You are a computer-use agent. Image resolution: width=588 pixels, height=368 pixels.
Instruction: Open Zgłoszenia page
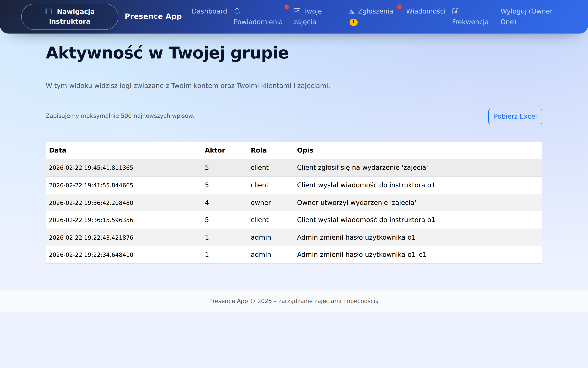click(371, 16)
